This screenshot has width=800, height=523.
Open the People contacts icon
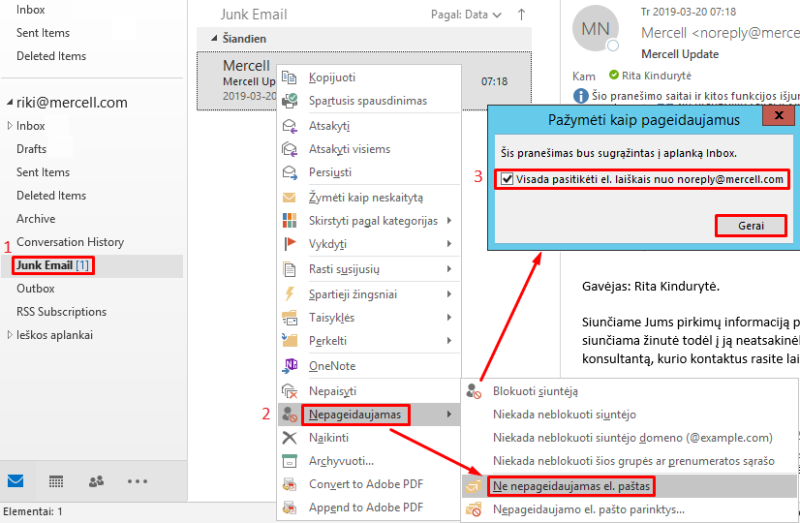96,481
